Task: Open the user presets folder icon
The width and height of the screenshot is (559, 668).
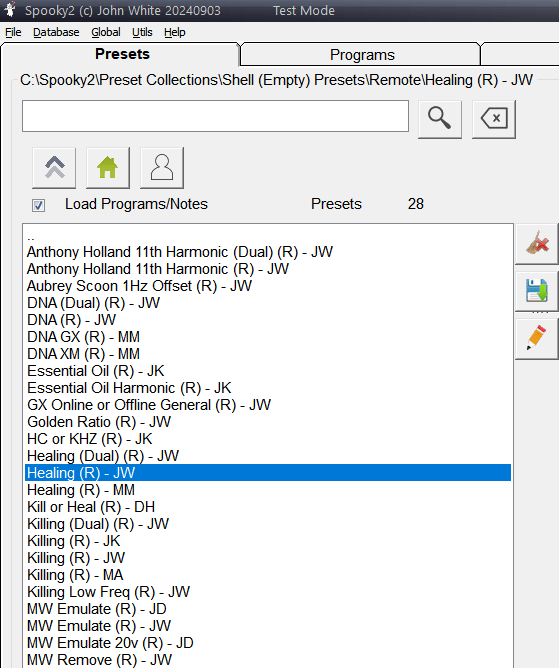Action: (162, 168)
